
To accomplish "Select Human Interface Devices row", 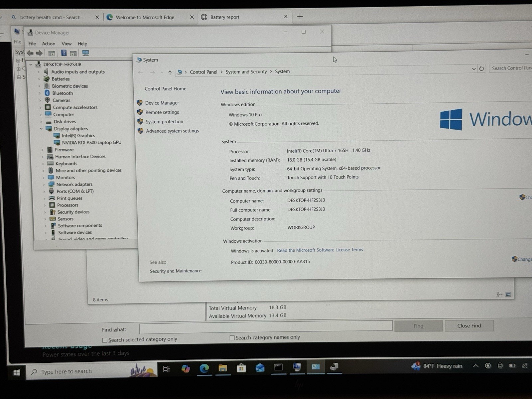I will 80,157.
